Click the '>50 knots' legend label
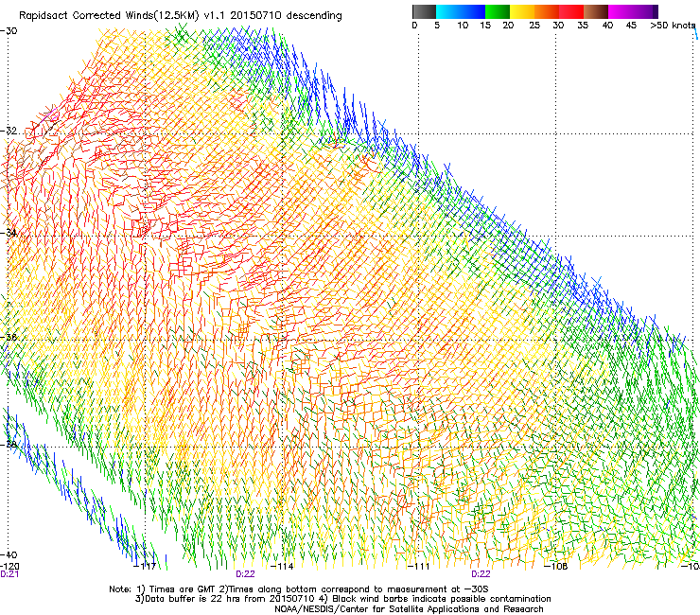 [673, 26]
